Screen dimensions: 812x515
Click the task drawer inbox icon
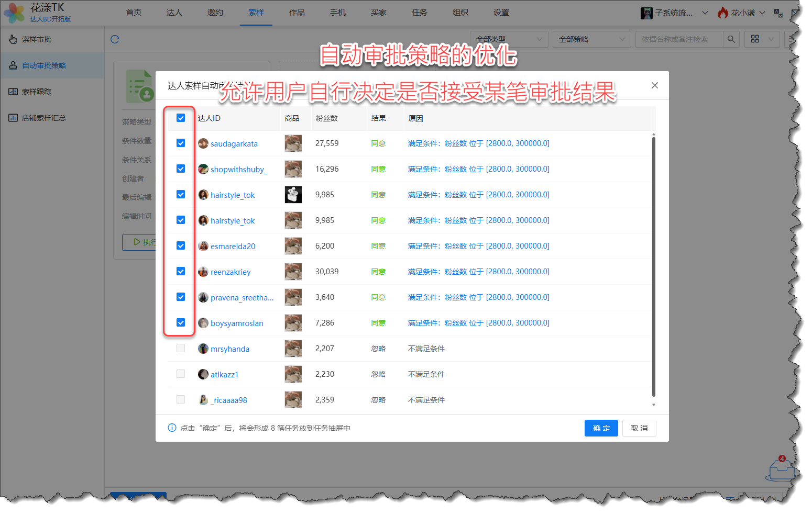coord(781,469)
